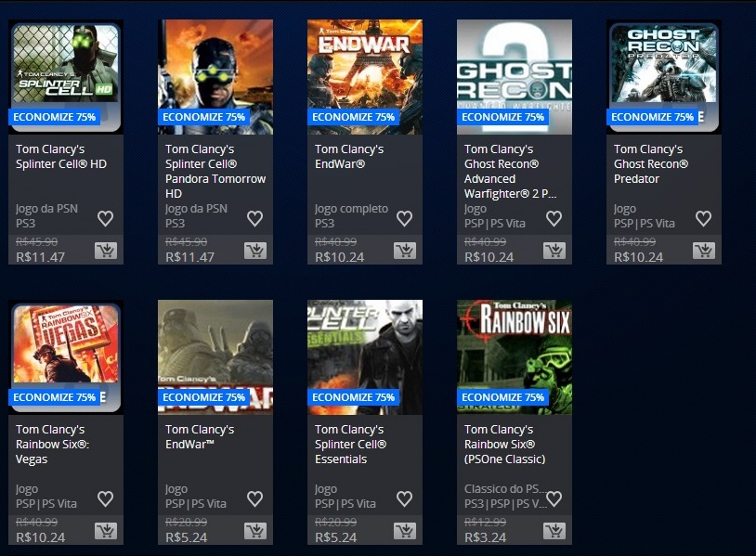Open the Splinter Cell Essentials cover art
The image size is (756, 556).
click(x=364, y=357)
